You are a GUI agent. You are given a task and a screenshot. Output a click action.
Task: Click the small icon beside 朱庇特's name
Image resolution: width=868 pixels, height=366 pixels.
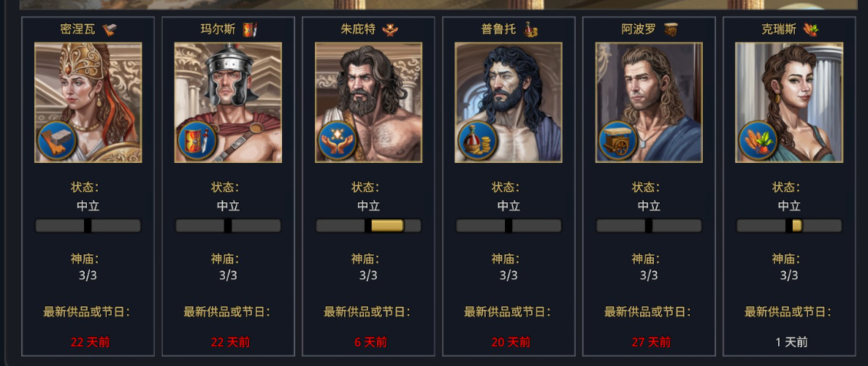390,29
